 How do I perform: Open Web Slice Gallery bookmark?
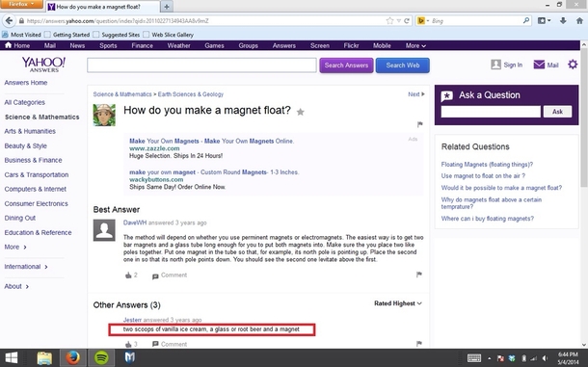169,35
